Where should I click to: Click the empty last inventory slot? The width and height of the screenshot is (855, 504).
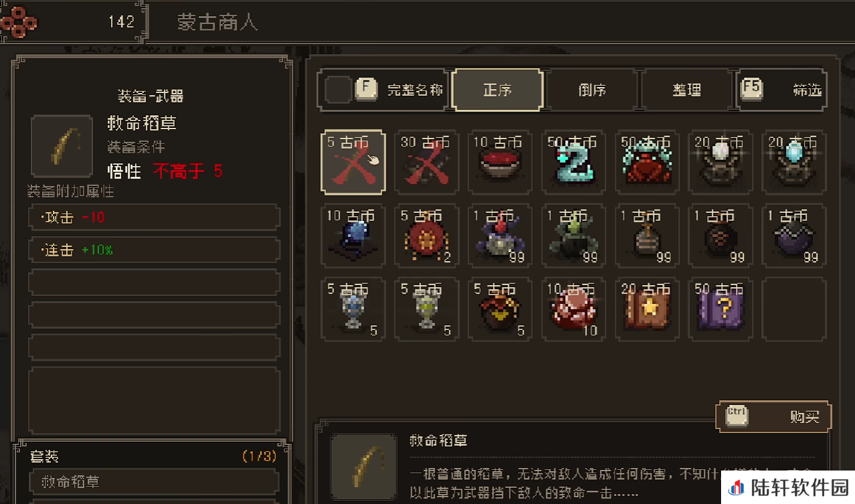[795, 310]
